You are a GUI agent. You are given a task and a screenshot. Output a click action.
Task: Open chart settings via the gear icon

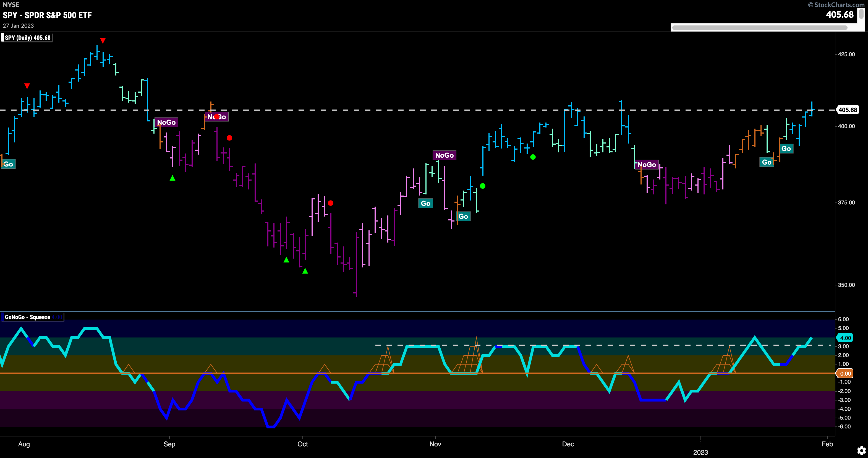(x=861, y=450)
